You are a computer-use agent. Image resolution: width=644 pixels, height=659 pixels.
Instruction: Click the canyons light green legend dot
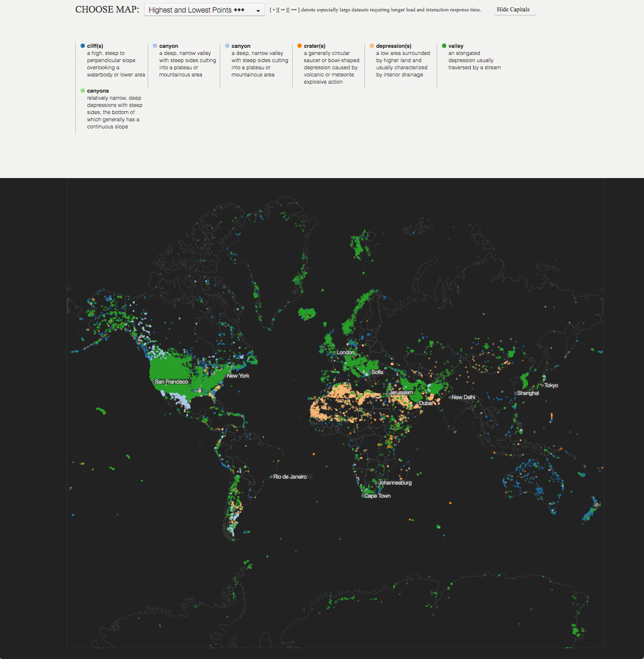(x=82, y=91)
